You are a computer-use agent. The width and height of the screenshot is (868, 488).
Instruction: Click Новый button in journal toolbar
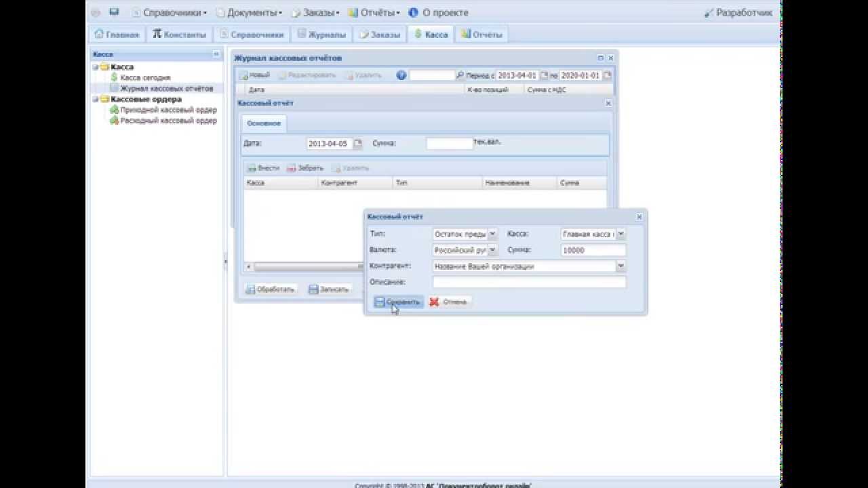pos(254,75)
